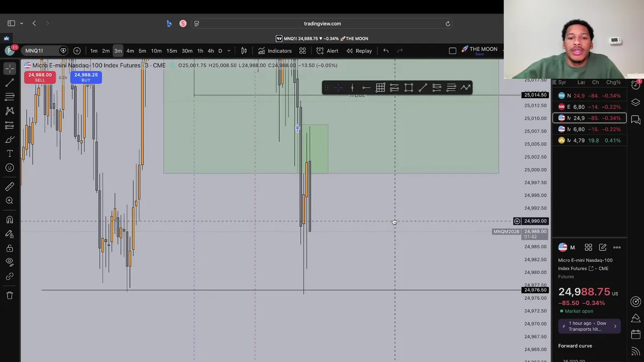This screenshot has height=362, width=644.
Task: Toggle the Safari sidebar
Action: click(x=11, y=23)
